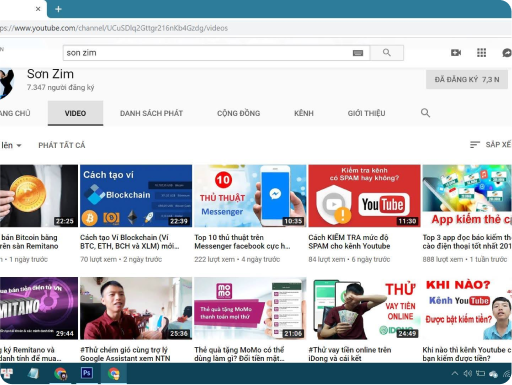The image size is (512, 385).
Task: Click the ĐÃ ĐĂNG KÝ 7,3 N subscribe button
Action: [x=467, y=79]
